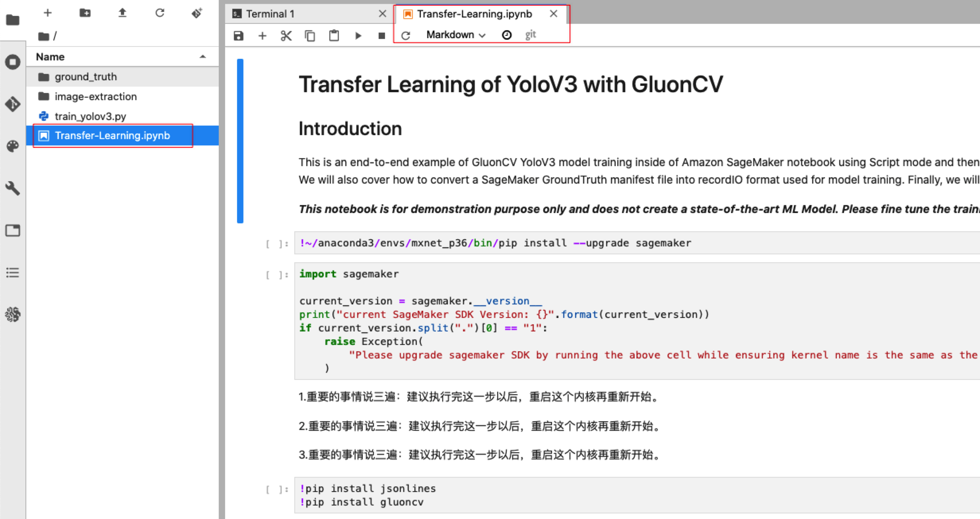Image resolution: width=980 pixels, height=519 pixels.
Task: Cut the selected cell with scissors icon
Action: click(286, 36)
